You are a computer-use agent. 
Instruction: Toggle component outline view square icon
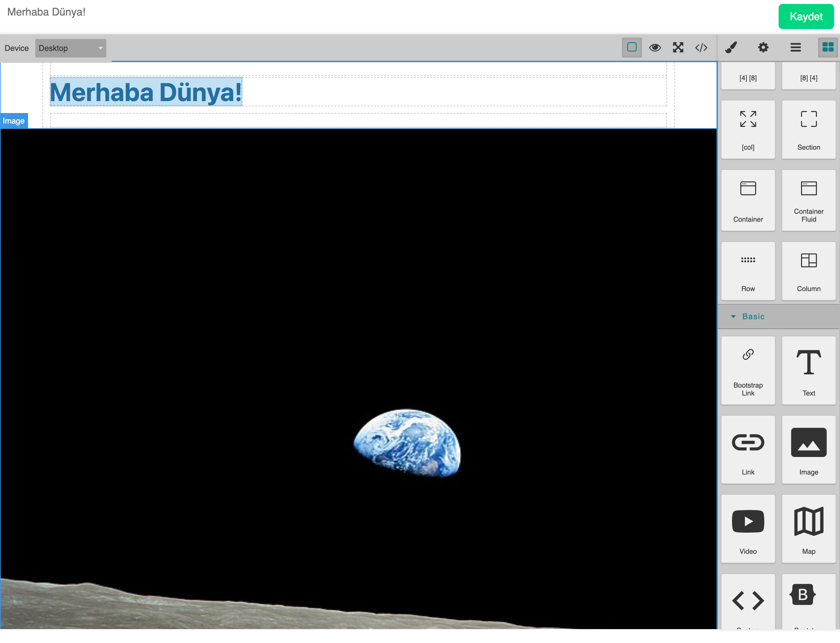[x=632, y=48]
